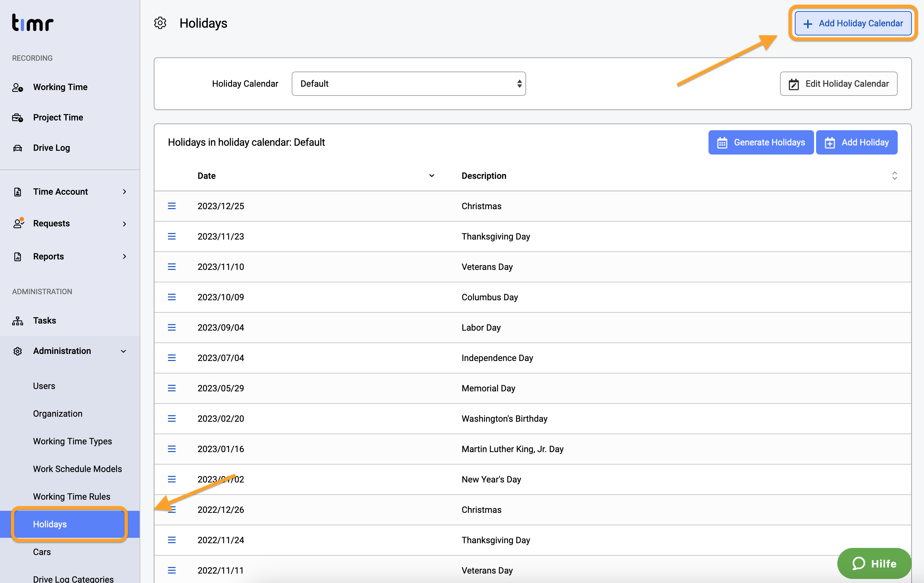
Task: Open Users under Administration
Action: [44, 386]
